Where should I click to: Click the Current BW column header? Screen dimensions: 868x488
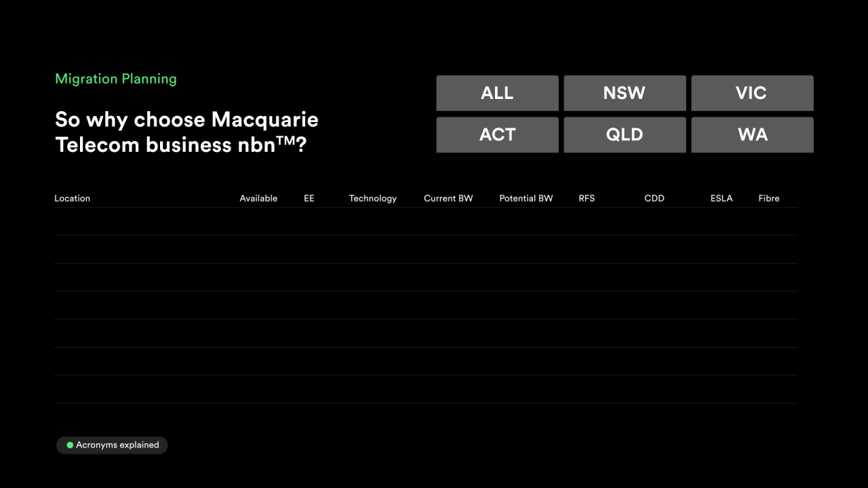[x=448, y=198]
